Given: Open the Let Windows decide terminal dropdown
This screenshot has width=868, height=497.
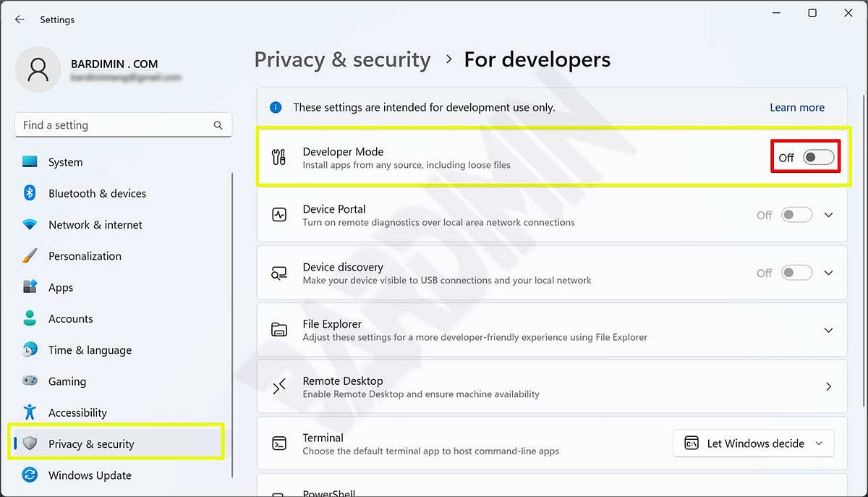Looking at the screenshot, I should (753, 443).
